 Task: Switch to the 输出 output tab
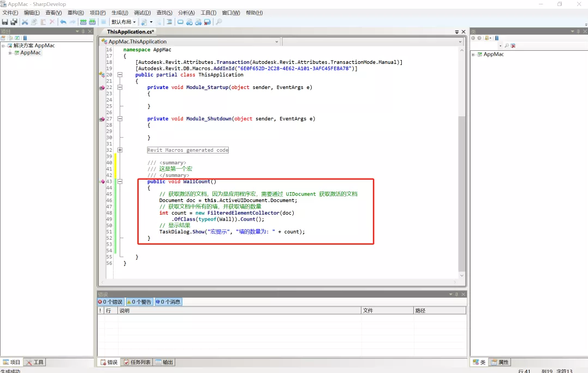coord(164,362)
